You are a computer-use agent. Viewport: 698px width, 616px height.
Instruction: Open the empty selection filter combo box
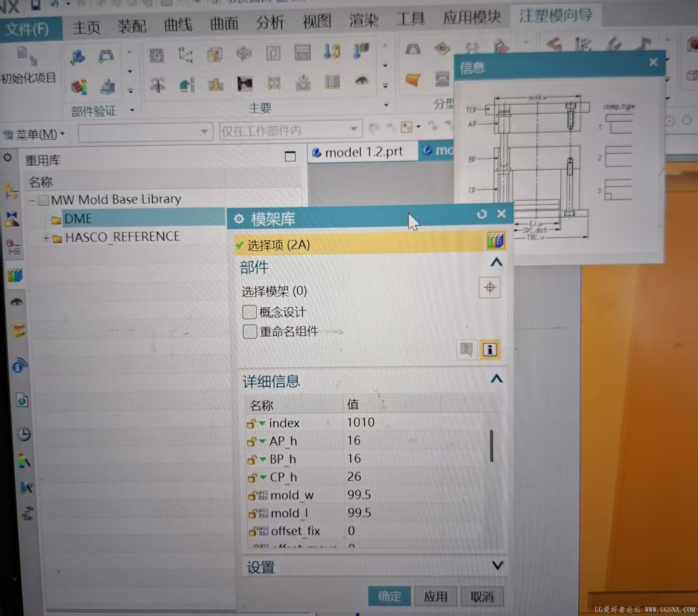(x=145, y=131)
